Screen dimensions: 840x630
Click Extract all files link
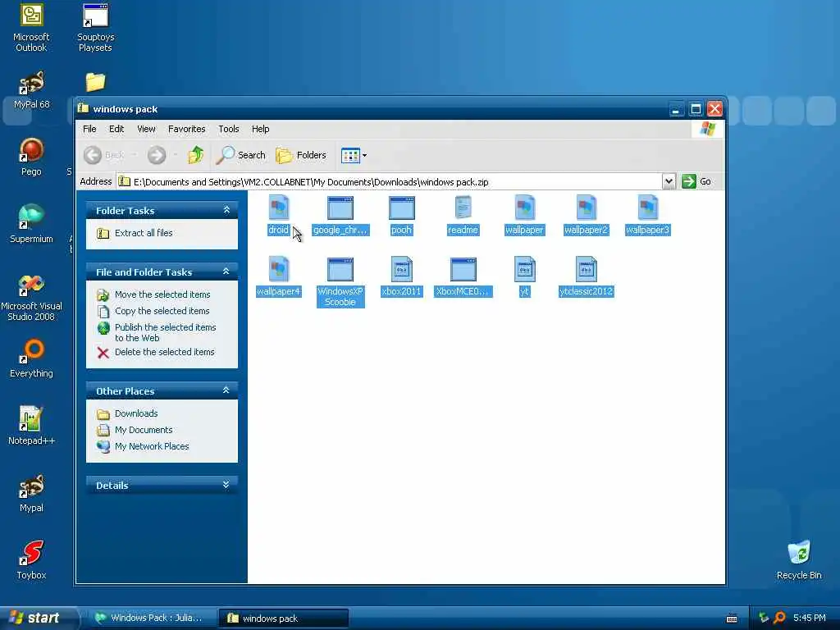pyautogui.click(x=144, y=233)
